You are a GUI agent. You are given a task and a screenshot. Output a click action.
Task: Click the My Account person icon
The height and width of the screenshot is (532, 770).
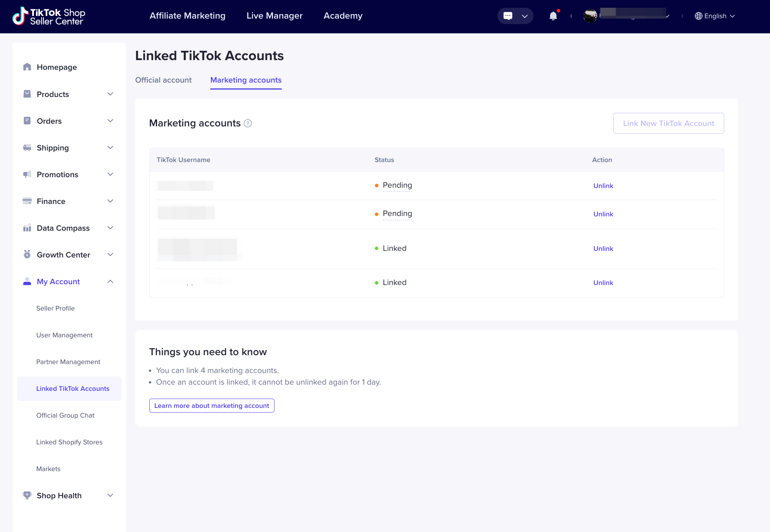27,281
